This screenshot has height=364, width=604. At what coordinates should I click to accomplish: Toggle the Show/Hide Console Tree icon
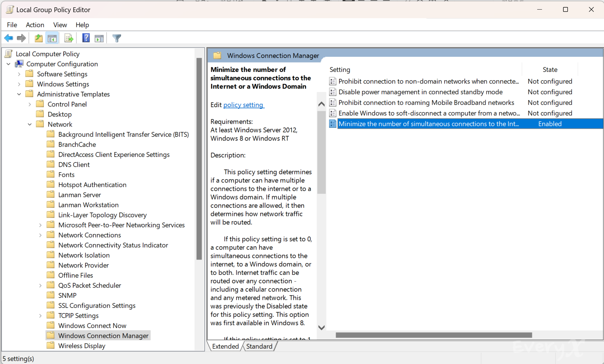[52, 38]
